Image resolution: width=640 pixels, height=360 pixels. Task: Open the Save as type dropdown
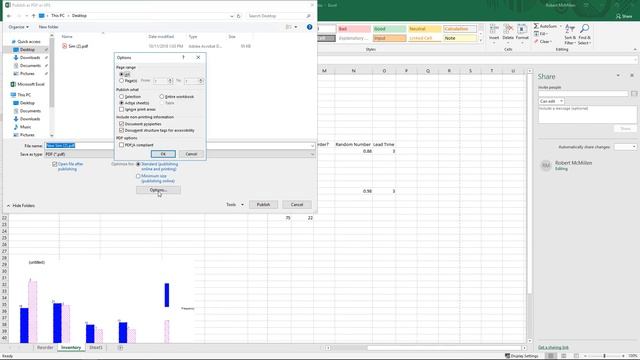click(312, 154)
